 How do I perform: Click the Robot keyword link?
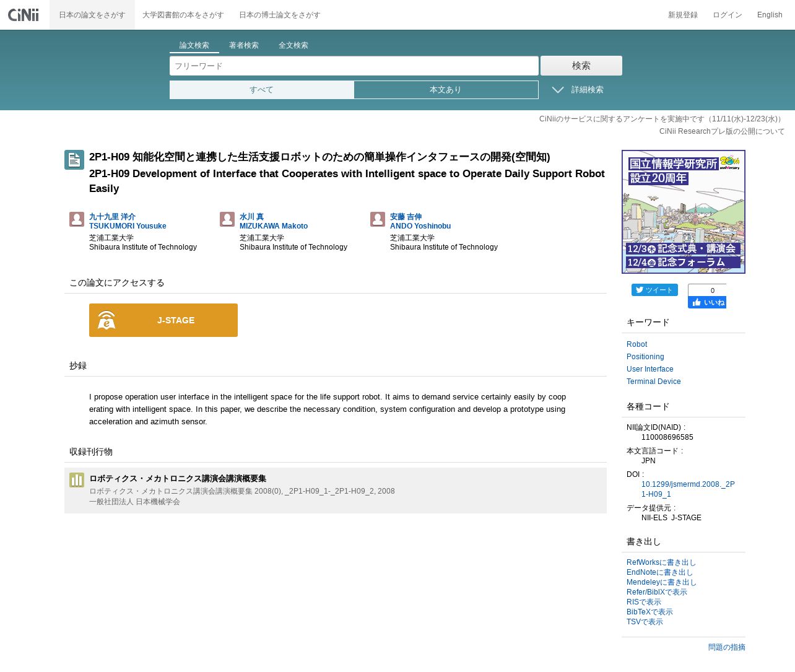coord(636,344)
